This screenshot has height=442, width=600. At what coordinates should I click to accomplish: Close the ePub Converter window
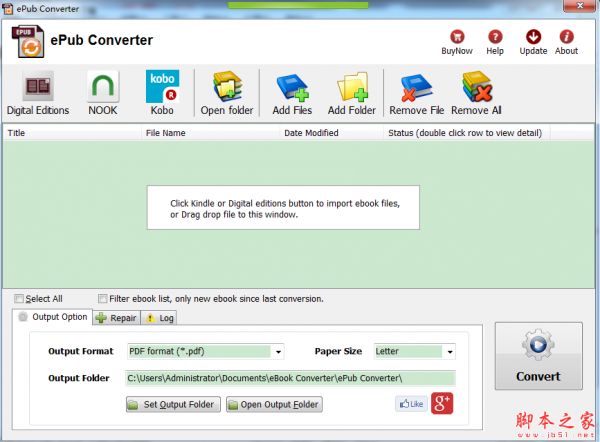[580, 5]
